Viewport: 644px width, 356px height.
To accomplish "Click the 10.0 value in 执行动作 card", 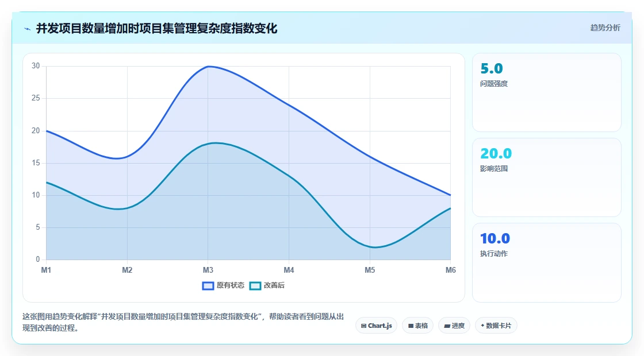I will 495,238.
